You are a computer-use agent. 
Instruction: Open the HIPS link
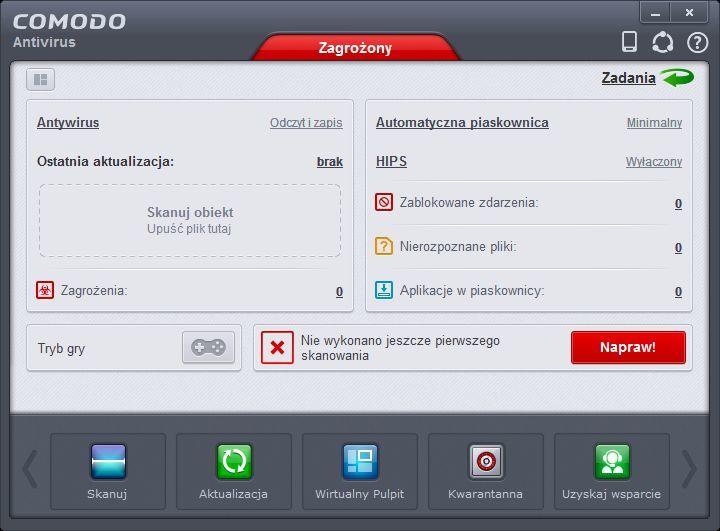[x=391, y=161]
